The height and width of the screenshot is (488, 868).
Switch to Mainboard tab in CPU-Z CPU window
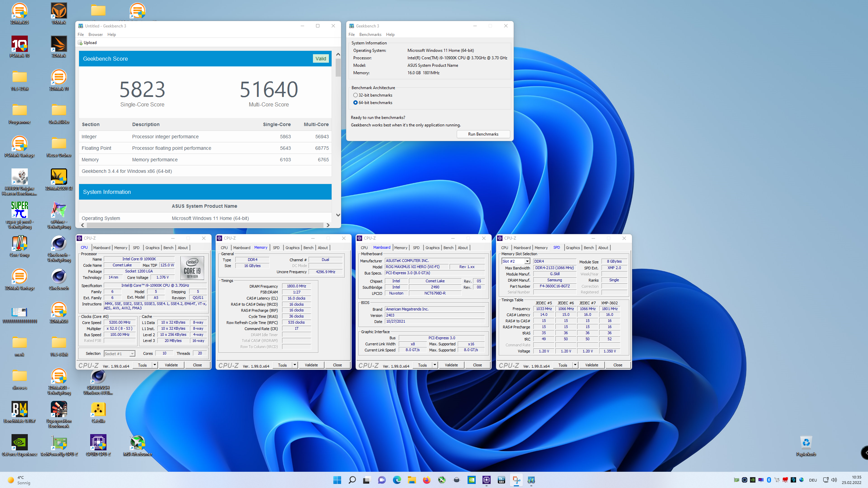coord(102,248)
